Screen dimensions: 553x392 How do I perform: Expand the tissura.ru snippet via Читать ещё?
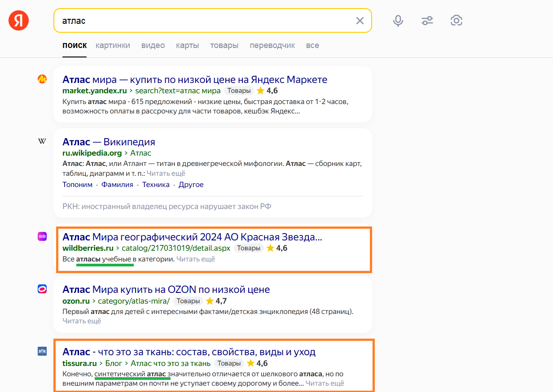click(x=325, y=383)
